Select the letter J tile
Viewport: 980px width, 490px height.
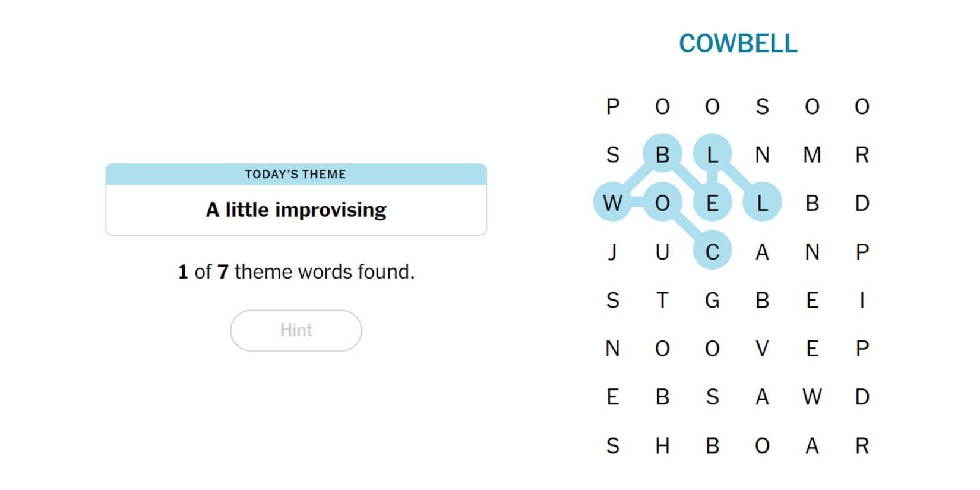pos(612,252)
